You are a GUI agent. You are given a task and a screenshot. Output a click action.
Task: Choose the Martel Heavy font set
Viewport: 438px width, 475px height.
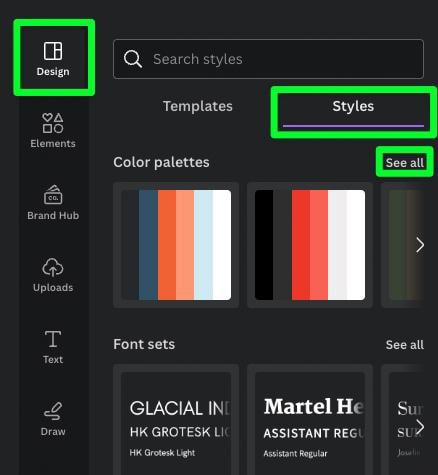[310, 420]
